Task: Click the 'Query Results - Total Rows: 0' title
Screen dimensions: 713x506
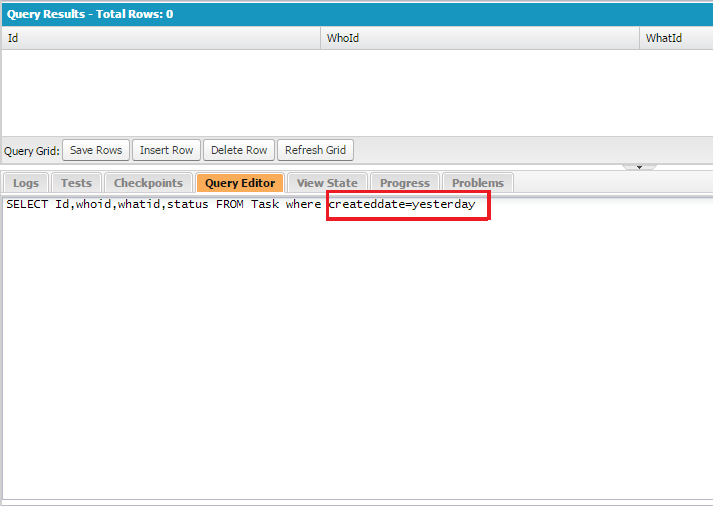Action: coord(90,14)
